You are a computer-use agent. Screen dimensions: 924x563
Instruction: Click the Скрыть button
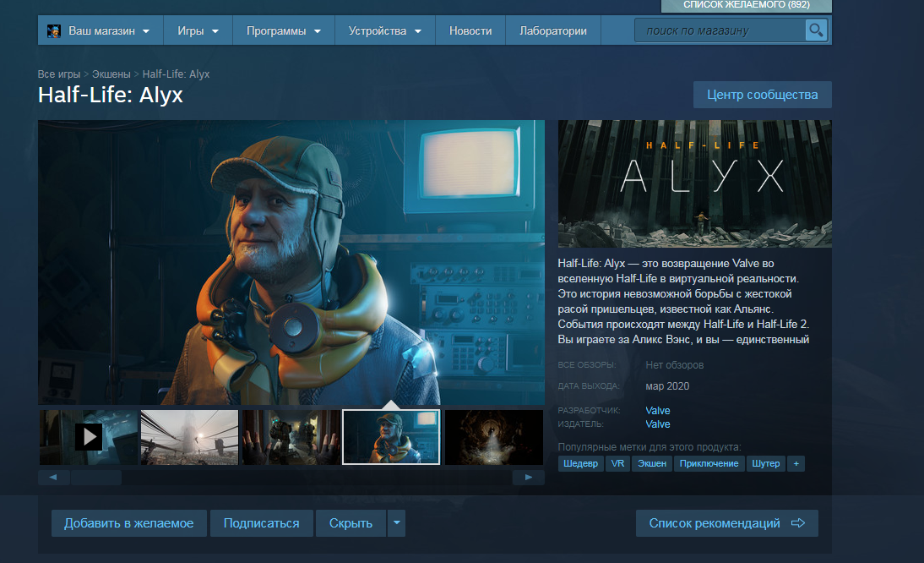(351, 523)
